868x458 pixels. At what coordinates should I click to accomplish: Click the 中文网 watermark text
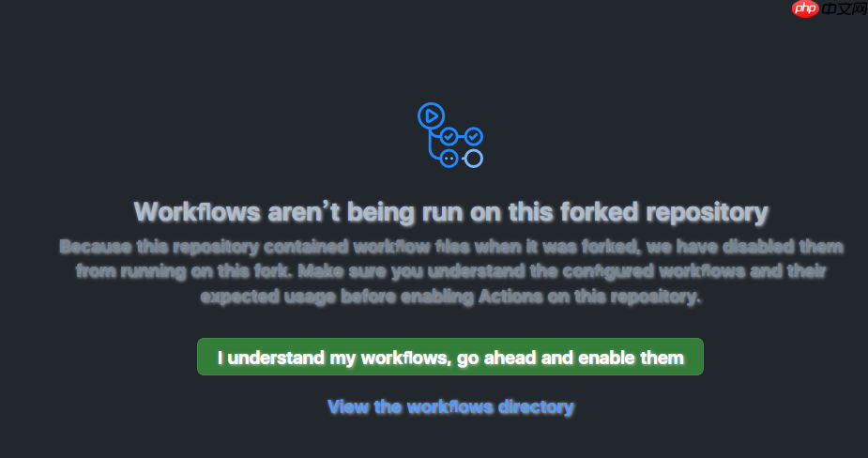(x=844, y=8)
